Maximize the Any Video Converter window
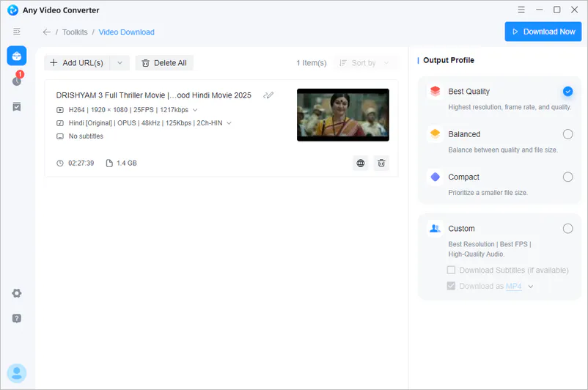Screen dimensions: 588x390 click(557, 10)
